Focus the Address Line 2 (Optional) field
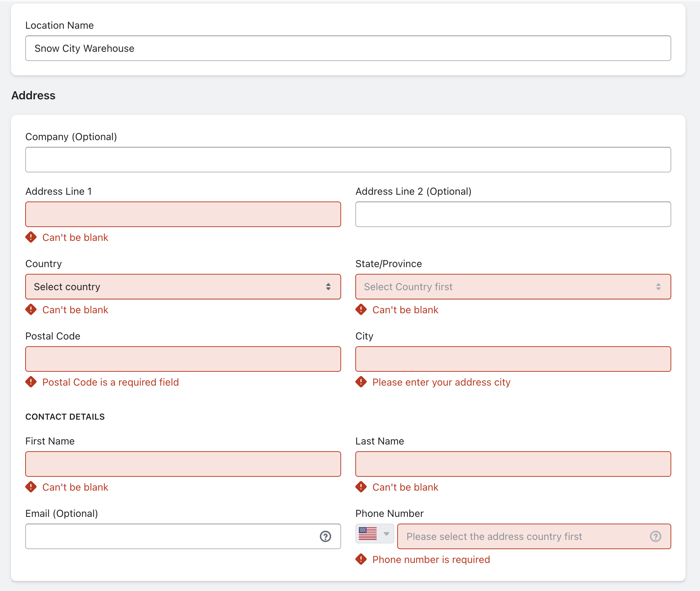Screen dimensions: 700x591 point(513,214)
